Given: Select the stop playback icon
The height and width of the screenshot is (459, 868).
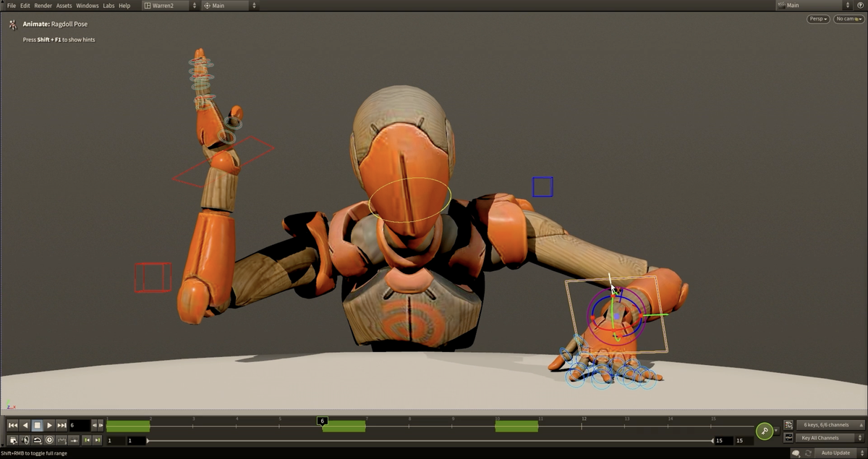Looking at the screenshot, I should coord(36,425).
